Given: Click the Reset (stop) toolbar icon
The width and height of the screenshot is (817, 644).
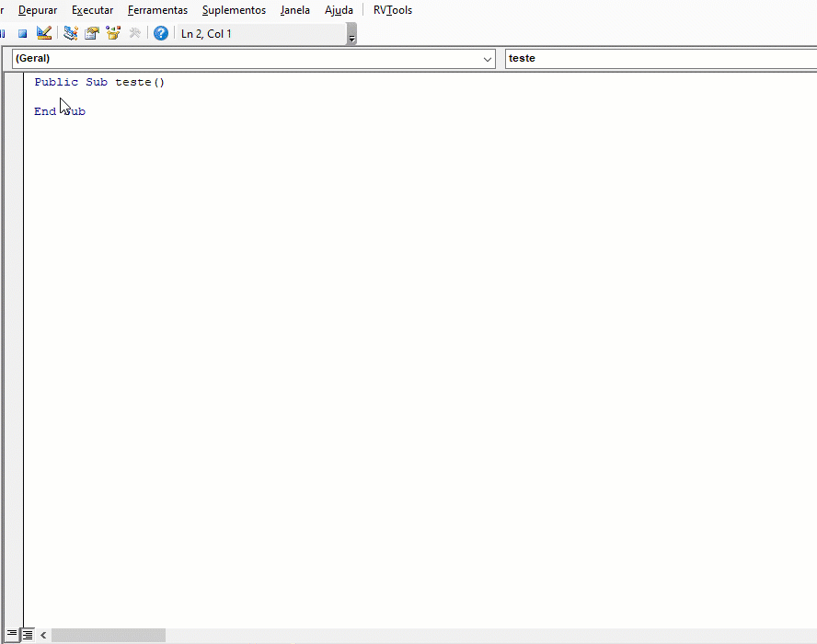Looking at the screenshot, I should tap(22, 32).
